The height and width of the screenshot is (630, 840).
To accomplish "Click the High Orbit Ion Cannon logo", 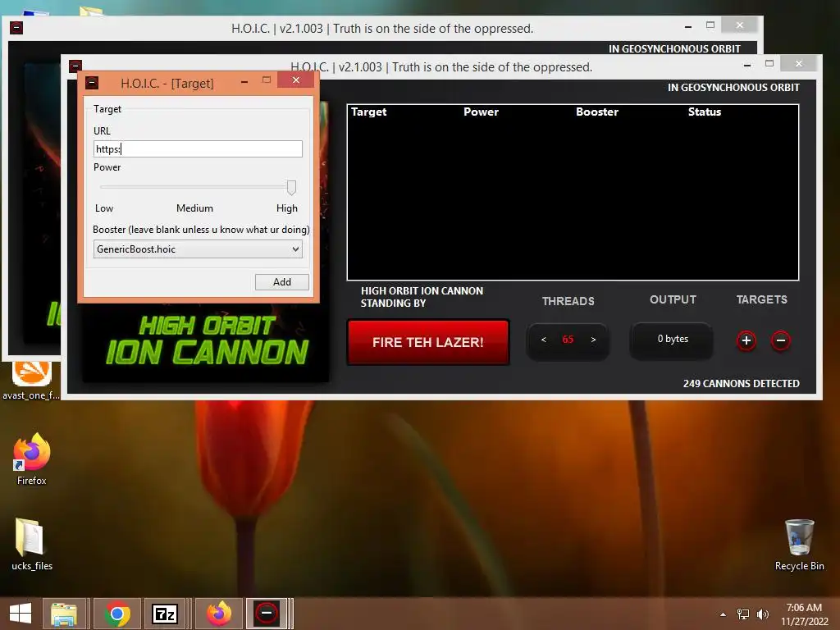I will [206, 341].
